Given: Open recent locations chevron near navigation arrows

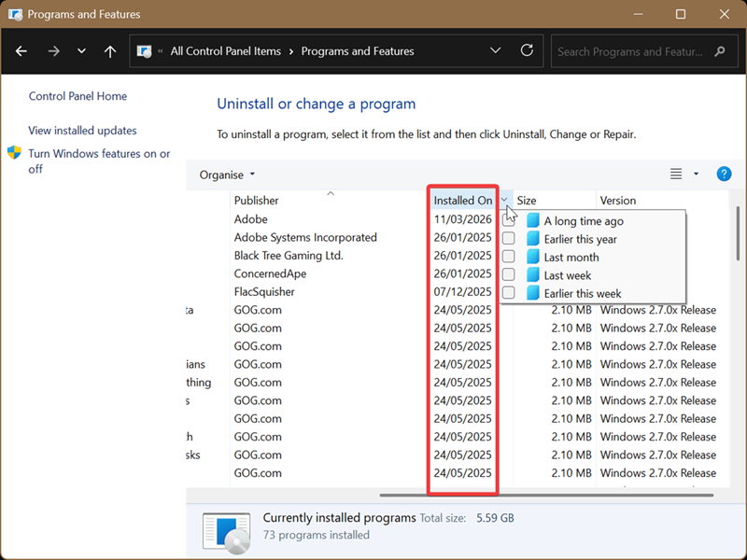Looking at the screenshot, I should [x=81, y=51].
